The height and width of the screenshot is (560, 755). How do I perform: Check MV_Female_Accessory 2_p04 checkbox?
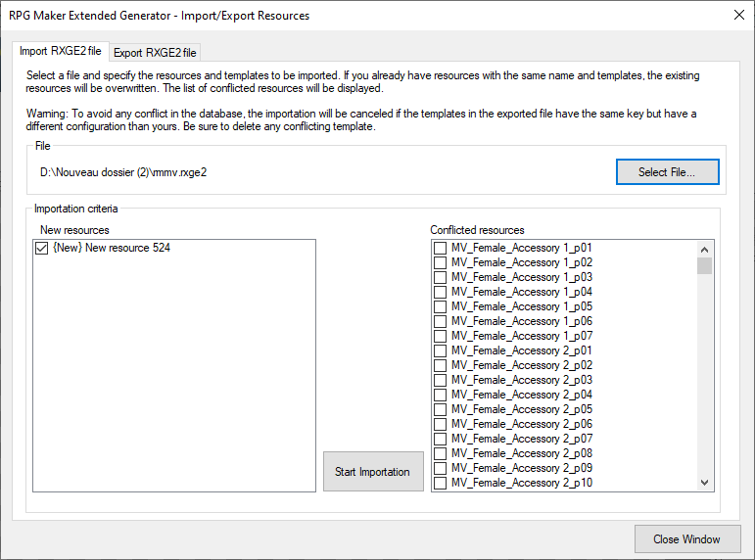tap(440, 395)
